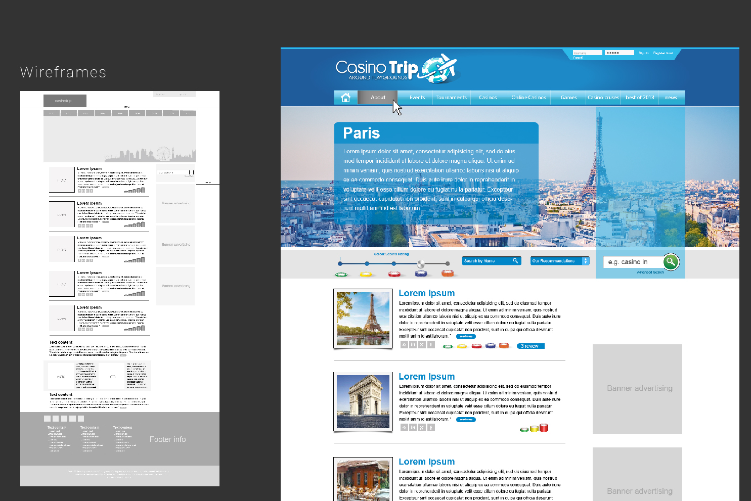The width and height of the screenshot is (751, 501).
Task: Open the Casino cruises nav item
Action: coord(603,97)
